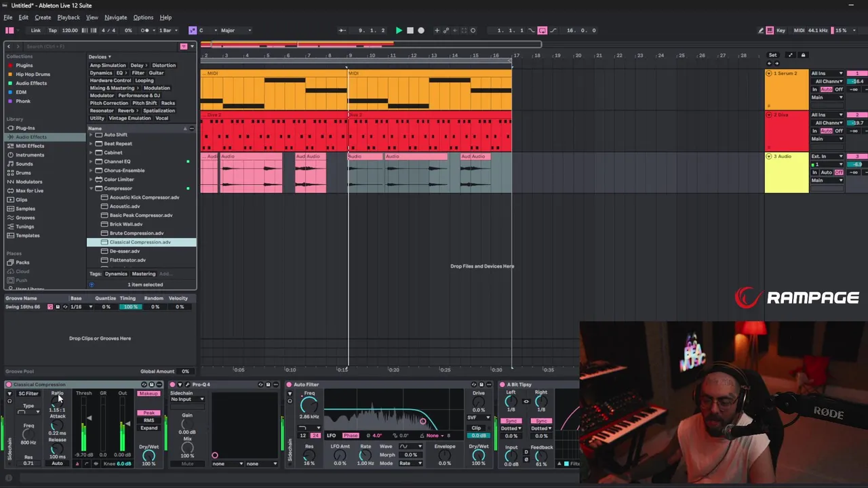Collapse the Compressor folder

tap(91, 188)
